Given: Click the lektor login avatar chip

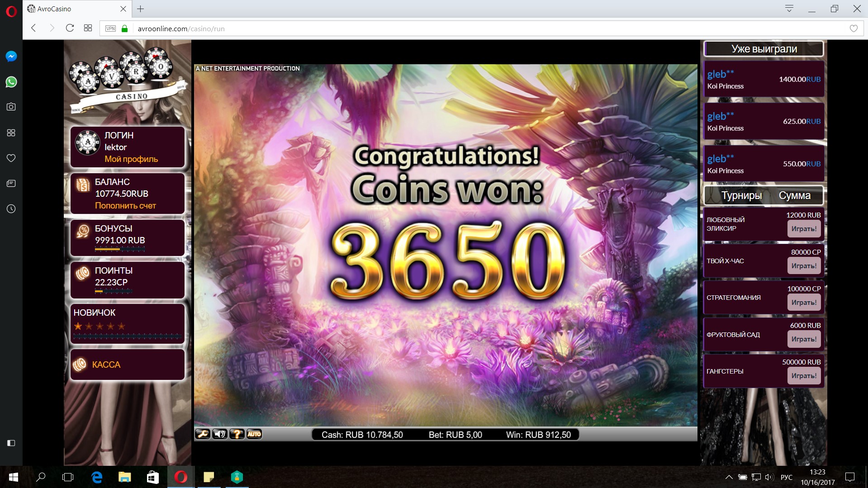Looking at the screenshot, I should 87,143.
